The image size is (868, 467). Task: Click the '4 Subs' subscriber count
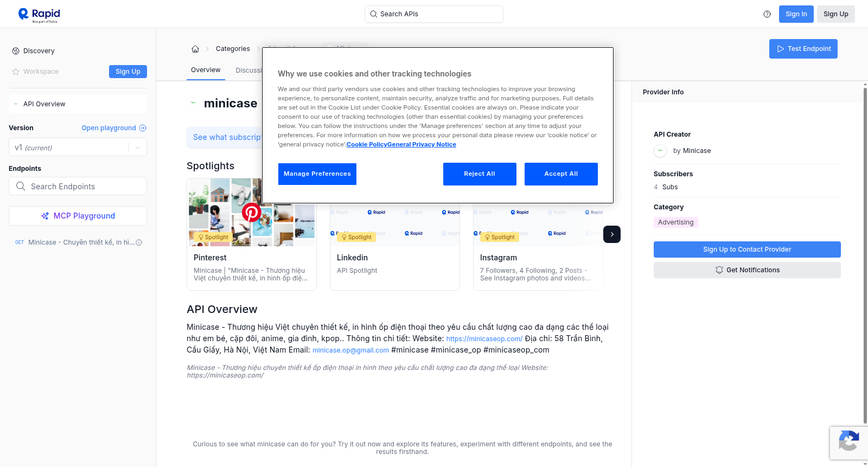click(x=666, y=187)
